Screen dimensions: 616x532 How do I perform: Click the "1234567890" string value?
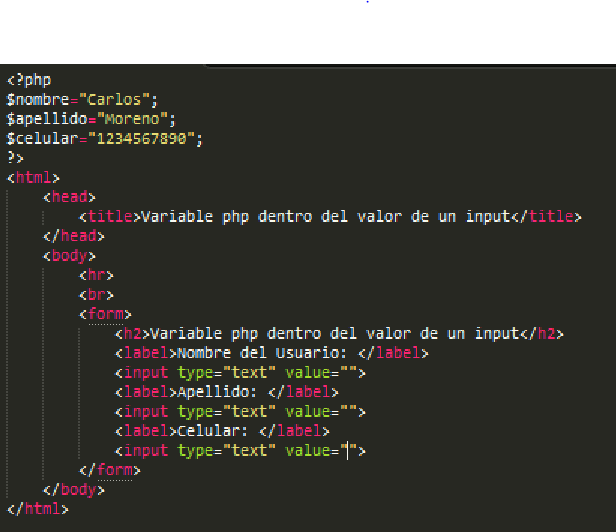[x=141, y=139]
